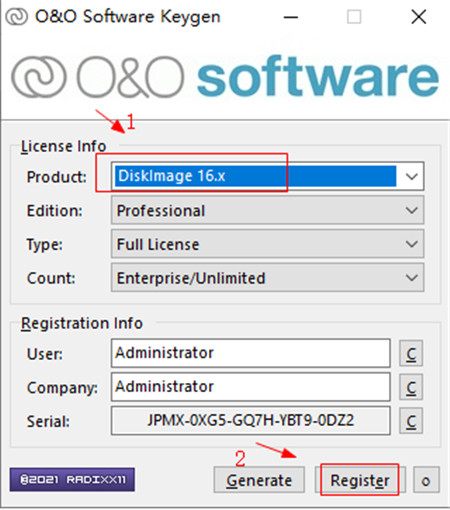Image resolution: width=450 pixels, height=510 pixels.
Task: Expand the Count dropdown showing Enterprise/Unlimited
Action: (x=268, y=278)
